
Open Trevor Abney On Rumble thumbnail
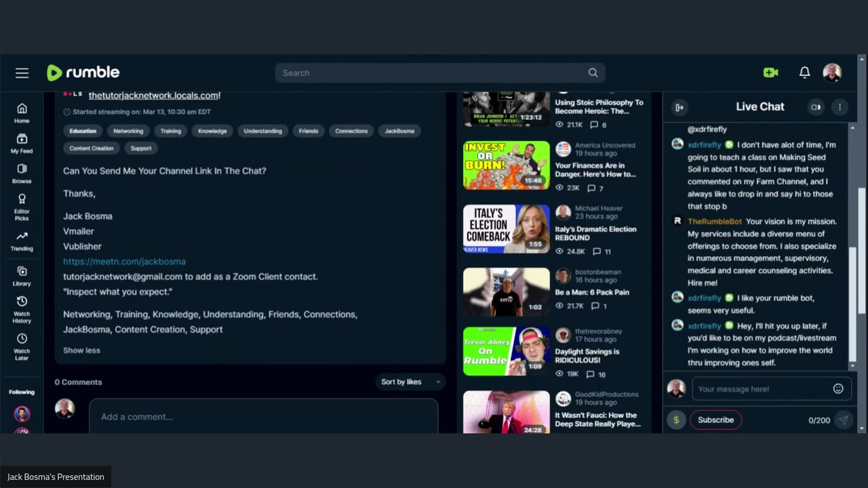click(x=507, y=351)
